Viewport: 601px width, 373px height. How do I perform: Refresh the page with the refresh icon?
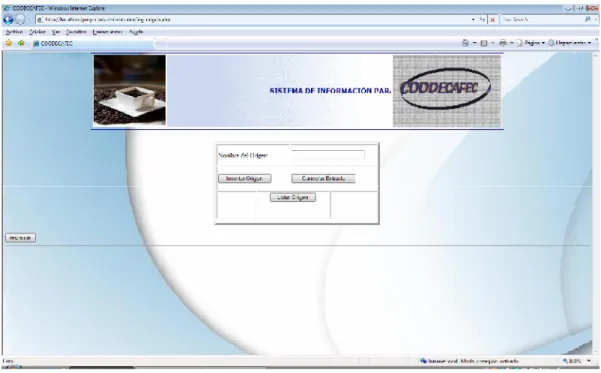(482, 20)
